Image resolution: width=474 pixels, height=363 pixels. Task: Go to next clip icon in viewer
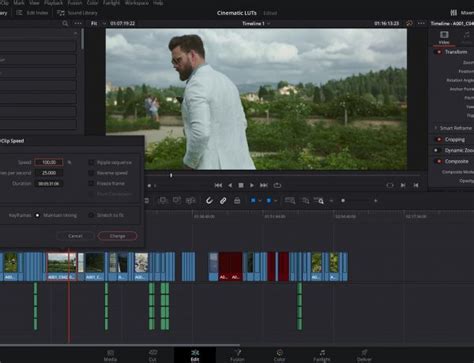(403, 185)
